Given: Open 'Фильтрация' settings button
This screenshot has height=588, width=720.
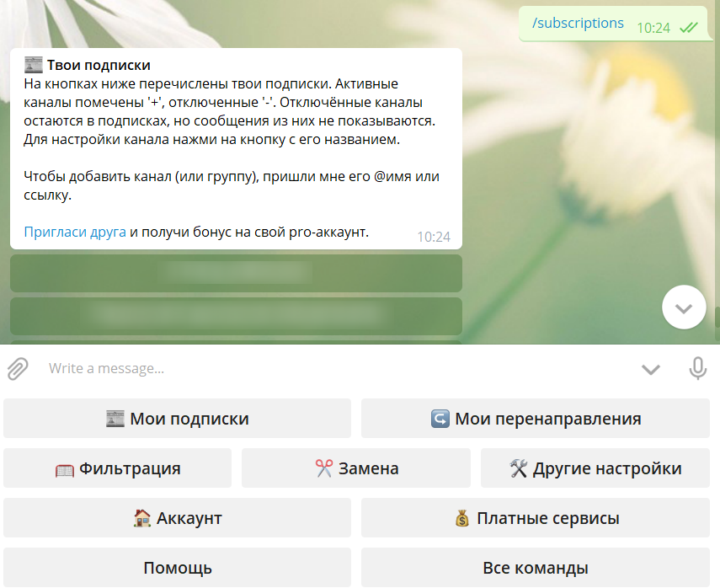Looking at the screenshot, I should pyautogui.click(x=117, y=468).
